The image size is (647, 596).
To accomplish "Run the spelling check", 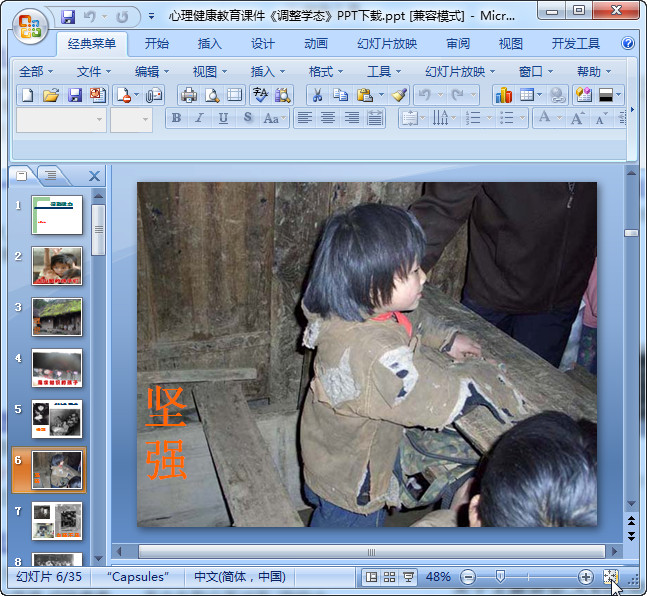I will (260, 95).
